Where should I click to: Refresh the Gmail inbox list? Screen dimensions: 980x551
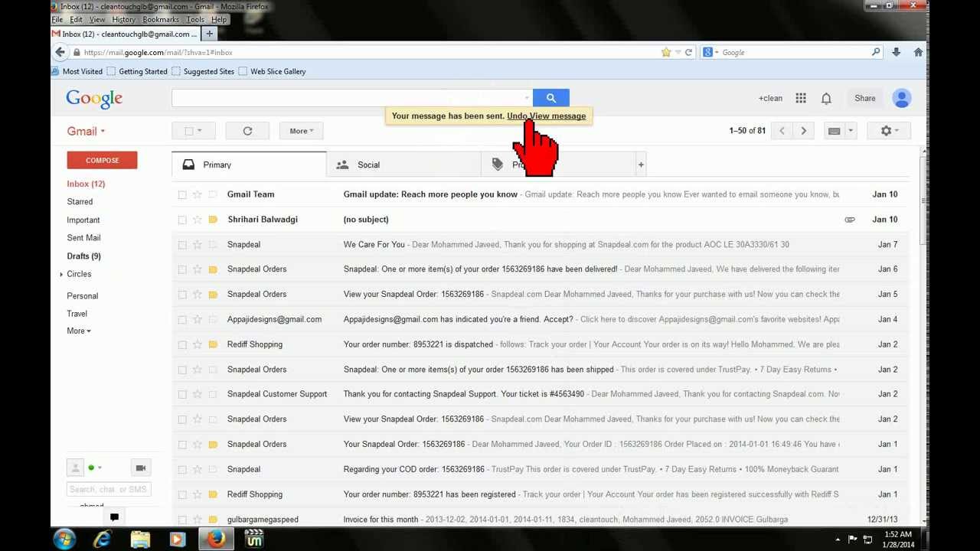pyautogui.click(x=247, y=131)
